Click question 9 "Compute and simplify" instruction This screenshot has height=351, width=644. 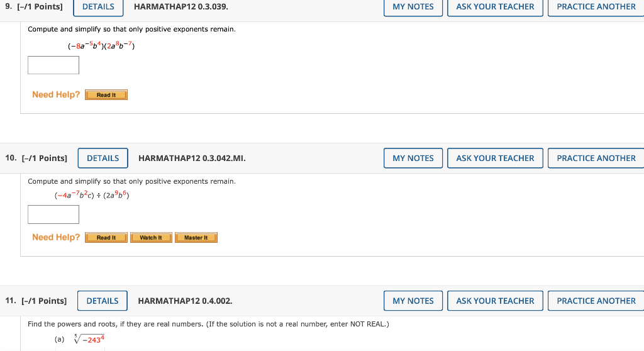pos(132,29)
